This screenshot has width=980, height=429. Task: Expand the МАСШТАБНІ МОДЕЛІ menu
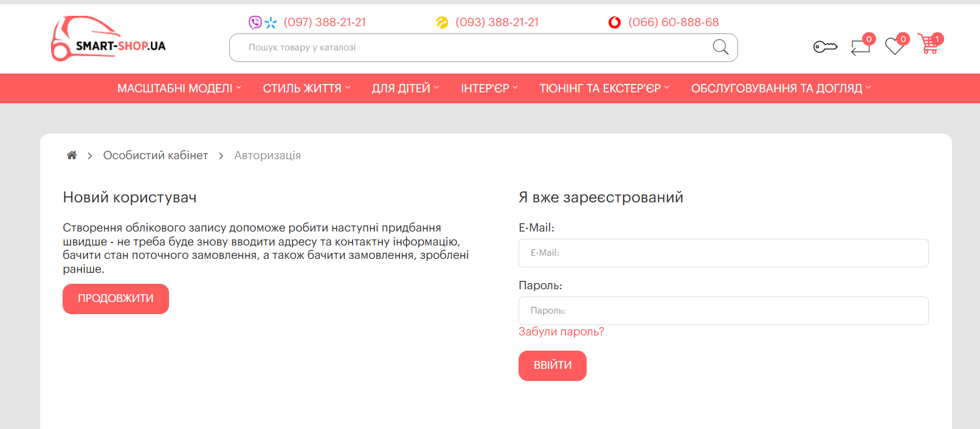(179, 89)
